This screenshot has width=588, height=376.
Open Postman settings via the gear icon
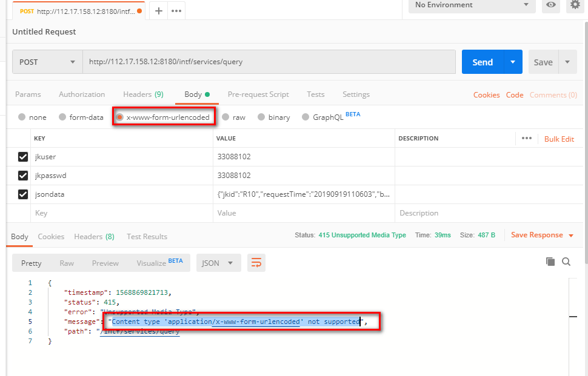pos(575,5)
